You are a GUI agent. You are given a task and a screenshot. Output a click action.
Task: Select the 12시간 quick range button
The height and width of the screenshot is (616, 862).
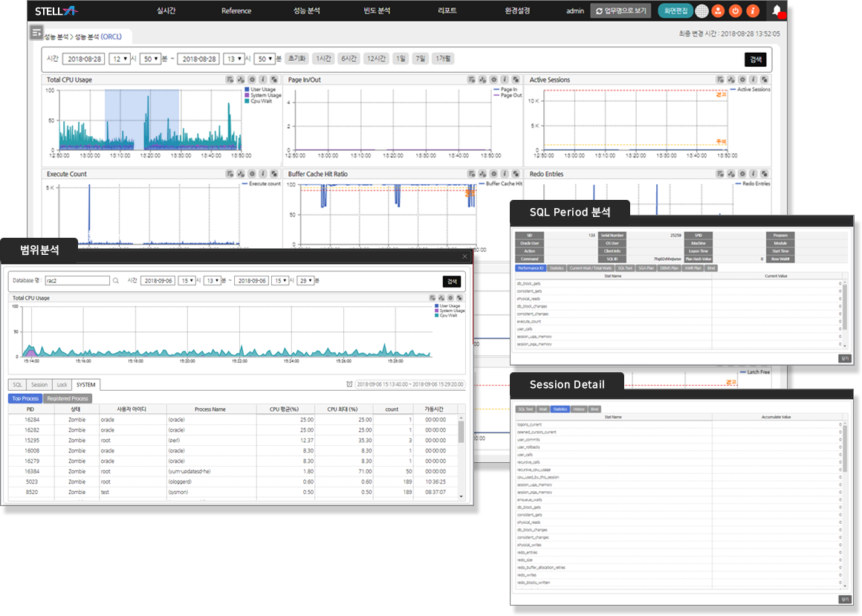pyautogui.click(x=377, y=59)
